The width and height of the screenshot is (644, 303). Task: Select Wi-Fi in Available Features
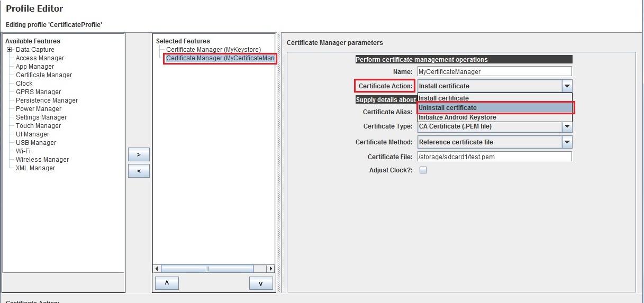pyautogui.click(x=23, y=151)
